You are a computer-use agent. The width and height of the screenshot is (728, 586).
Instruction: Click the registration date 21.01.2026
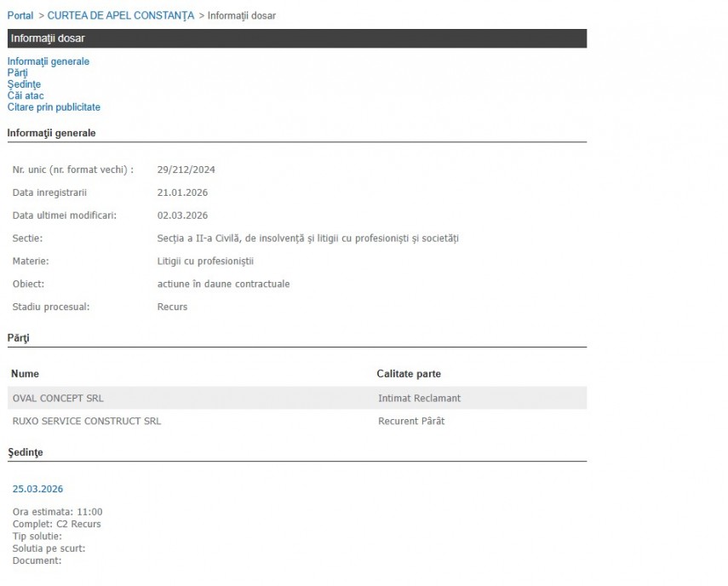182,192
